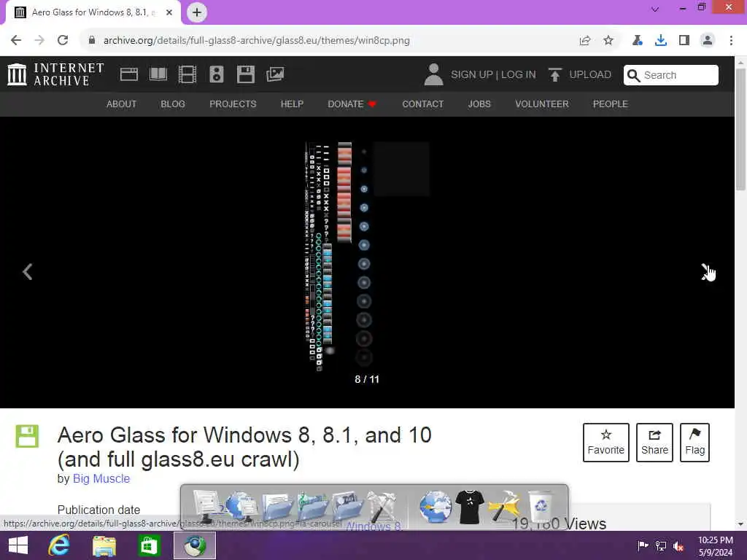Toggle the browser side panel

point(684,41)
